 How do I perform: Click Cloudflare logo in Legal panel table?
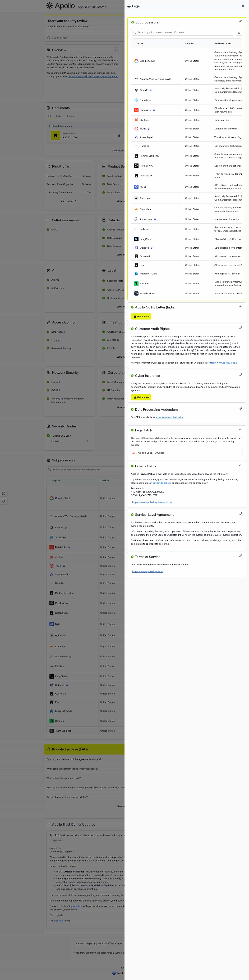pos(136,209)
